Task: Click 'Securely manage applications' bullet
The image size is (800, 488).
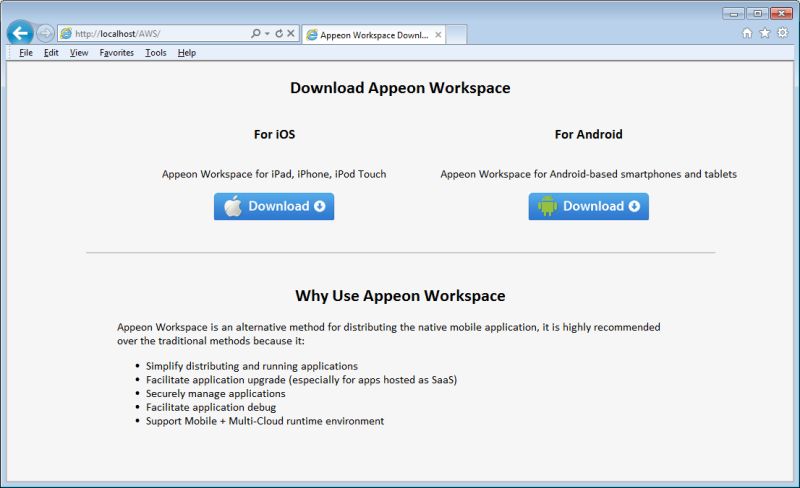Action: pyautogui.click(x=215, y=394)
